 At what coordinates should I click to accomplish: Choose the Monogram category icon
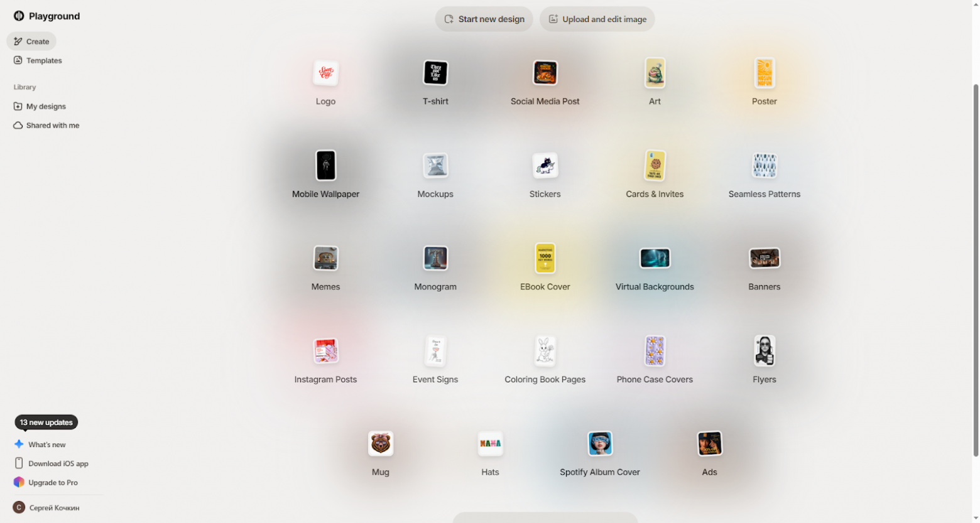click(435, 258)
